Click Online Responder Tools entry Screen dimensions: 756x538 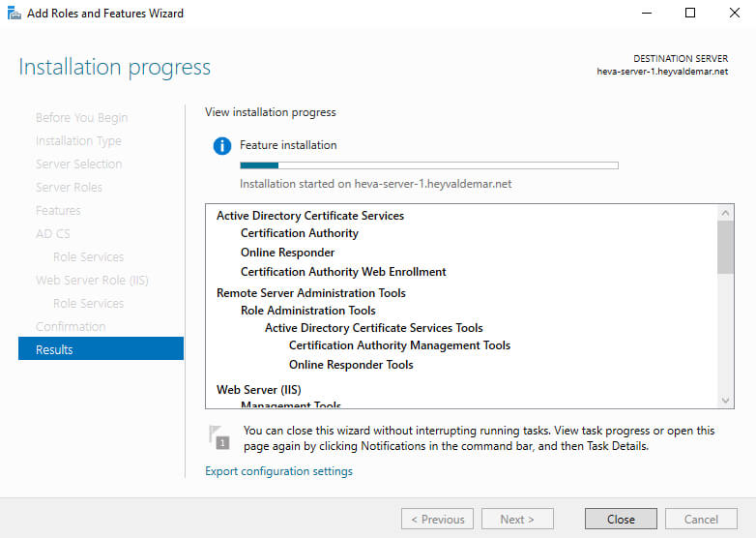[351, 364]
